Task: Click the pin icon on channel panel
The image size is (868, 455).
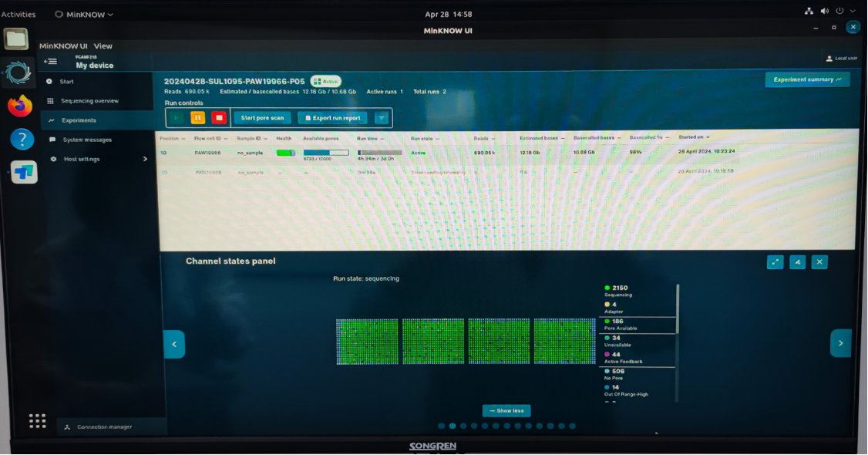Action: pyautogui.click(x=797, y=262)
